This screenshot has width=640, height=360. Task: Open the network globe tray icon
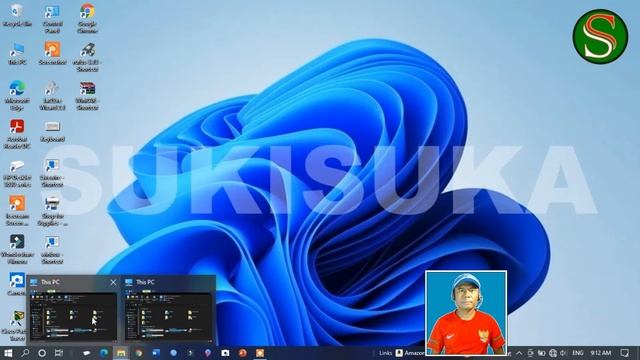pos(553,353)
